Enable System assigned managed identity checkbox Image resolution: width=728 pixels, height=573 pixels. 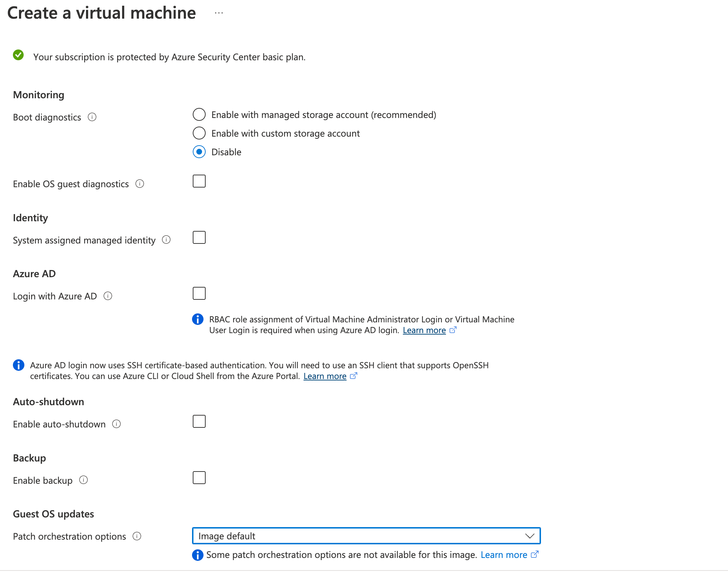(199, 238)
